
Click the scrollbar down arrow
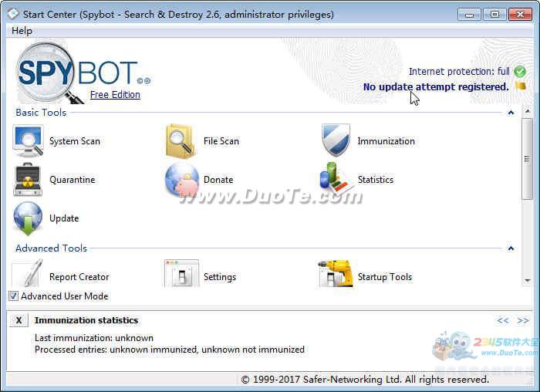527,281
